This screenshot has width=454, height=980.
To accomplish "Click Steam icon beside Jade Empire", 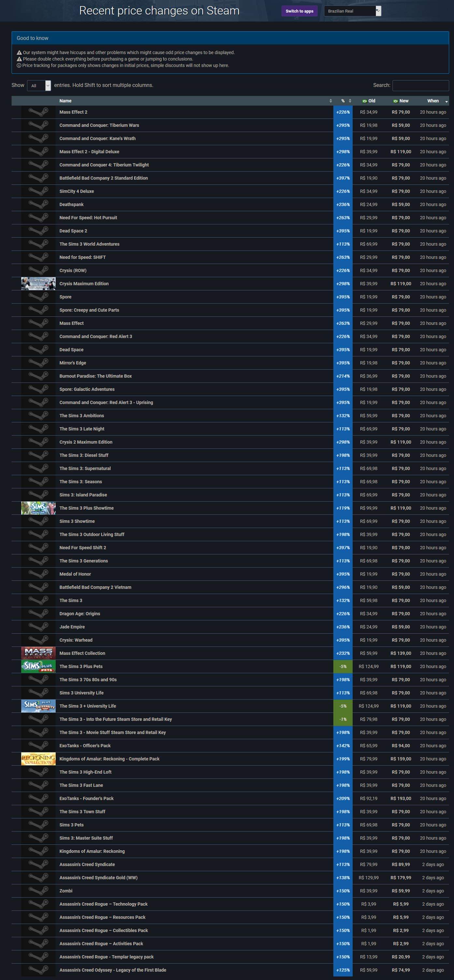I will coord(38,627).
